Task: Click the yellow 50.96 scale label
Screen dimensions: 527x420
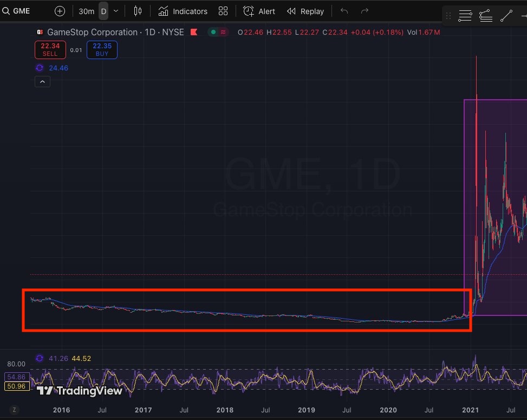Action: point(16,386)
